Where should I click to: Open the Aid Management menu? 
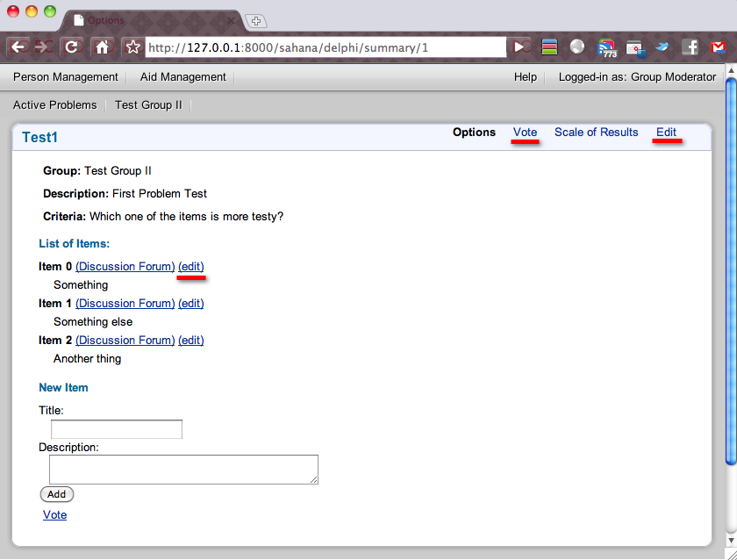[x=183, y=77]
